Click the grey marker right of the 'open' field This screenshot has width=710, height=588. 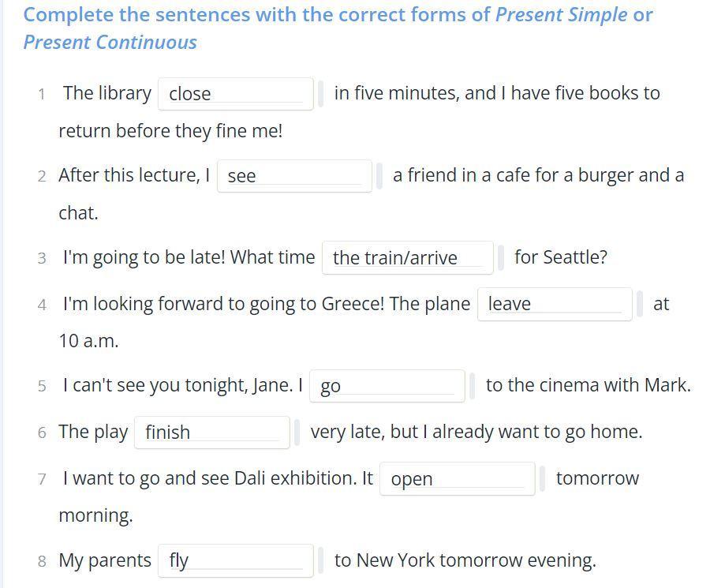(543, 479)
